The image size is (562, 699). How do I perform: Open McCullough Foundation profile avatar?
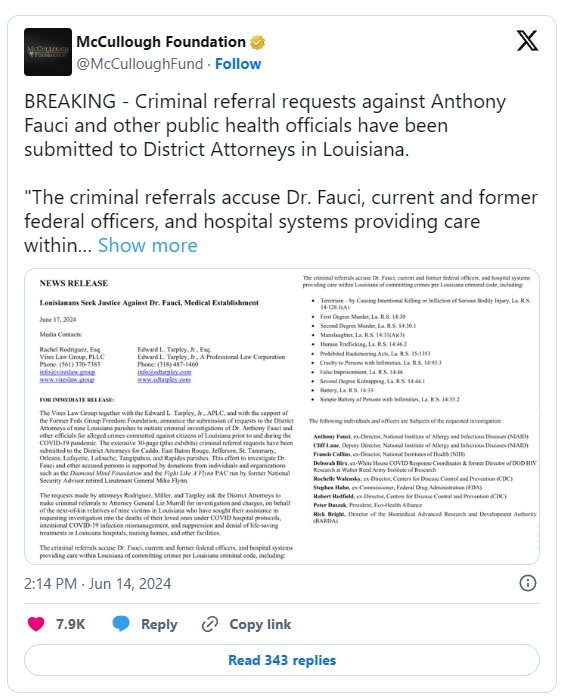pyautogui.click(x=48, y=52)
